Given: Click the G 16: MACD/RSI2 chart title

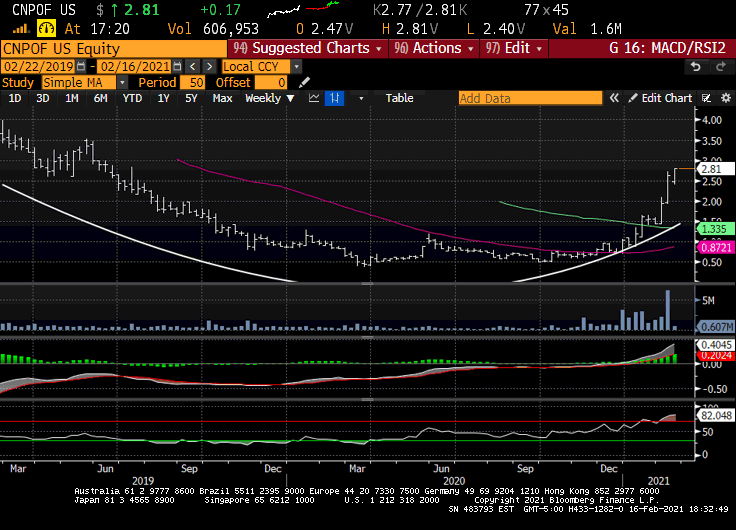Looking at the screenshot, I should click(667, 48).
